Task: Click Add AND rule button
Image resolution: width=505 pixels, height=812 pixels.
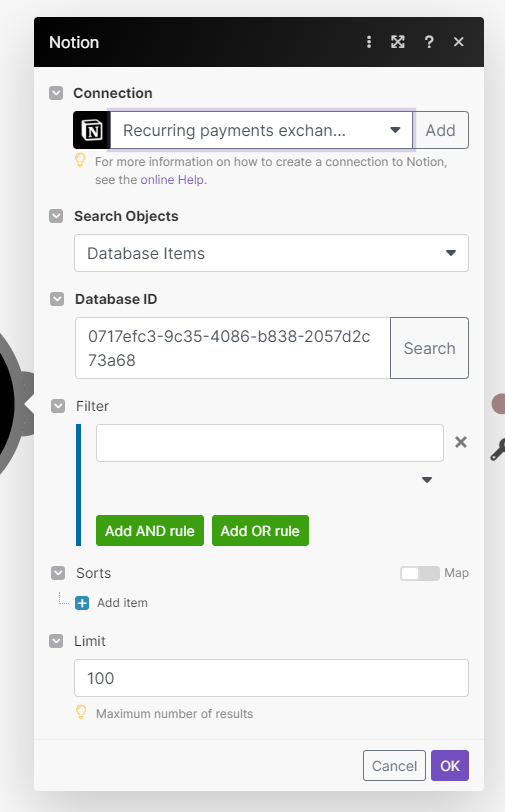Action: [150, 531]
